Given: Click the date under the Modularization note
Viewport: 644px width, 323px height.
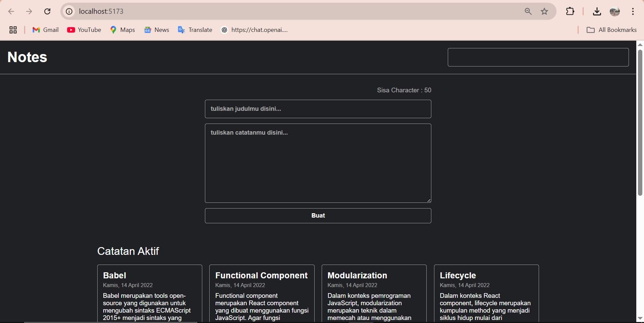Looking at the screenshot, I should tap(352, 285).
